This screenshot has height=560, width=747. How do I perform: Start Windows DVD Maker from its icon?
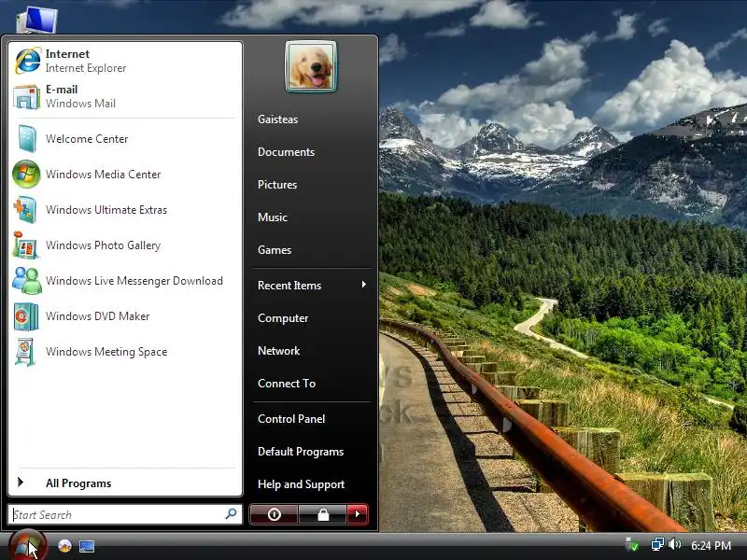click(x=26, y=316)
